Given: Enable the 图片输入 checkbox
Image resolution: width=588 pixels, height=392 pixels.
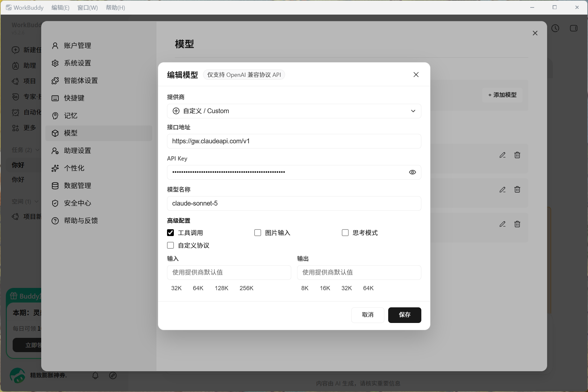Looking at the screenshot, I should [x=258, y=232].
